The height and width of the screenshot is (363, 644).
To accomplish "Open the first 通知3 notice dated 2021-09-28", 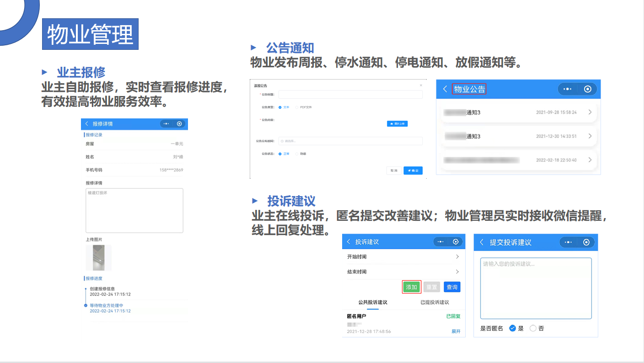I will [x=519, y=112].
